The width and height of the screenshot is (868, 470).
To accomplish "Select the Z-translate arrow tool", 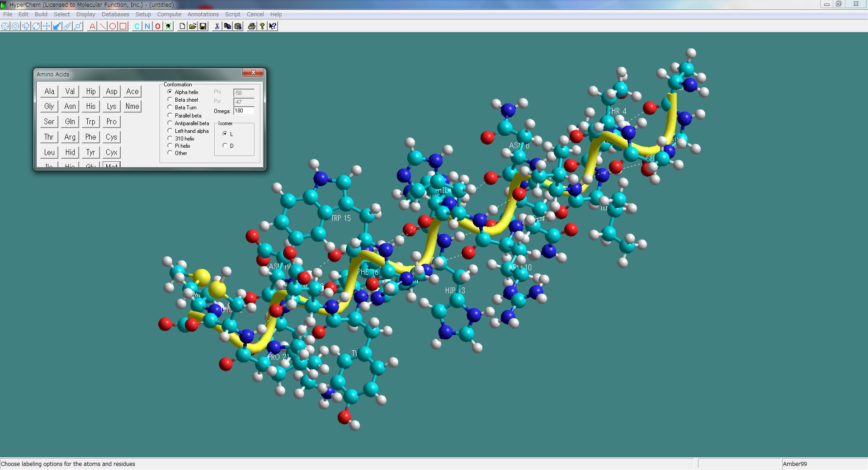I will click(x=57, y=26).
